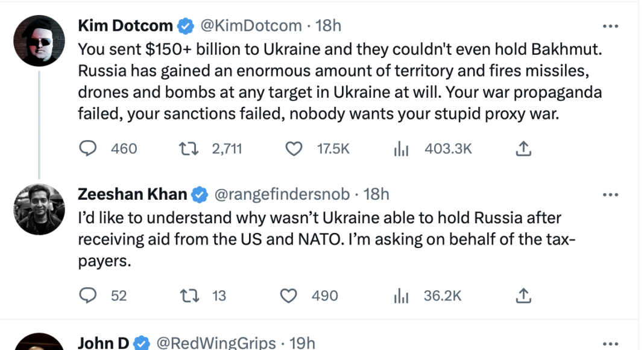This screenshot has height=350, width=644.
Task: Reply to Kim Dotcom's tweet
Action: coord(89,148)
